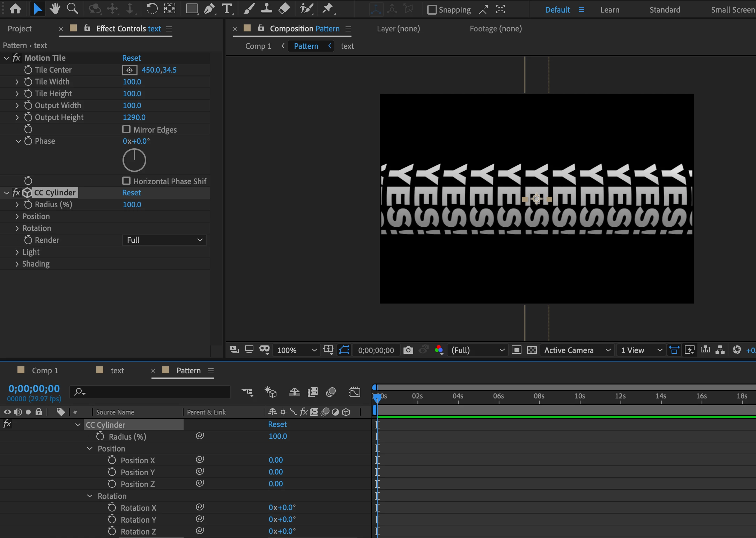Expand the Light property group
This screenshot has width=756, height=538.
(17, 252)
